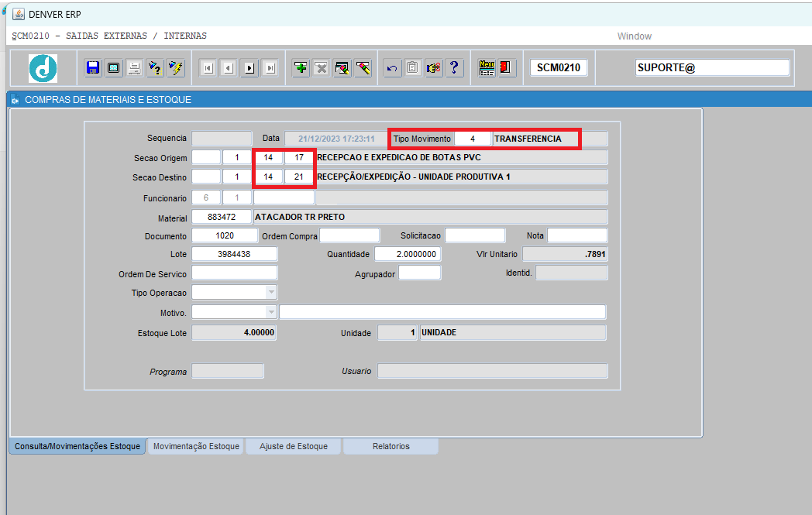The width and height of the screenshot is (812, 515).
Task: Click the Quantidade field 2.0000000
Action: [x=408, y=254]
